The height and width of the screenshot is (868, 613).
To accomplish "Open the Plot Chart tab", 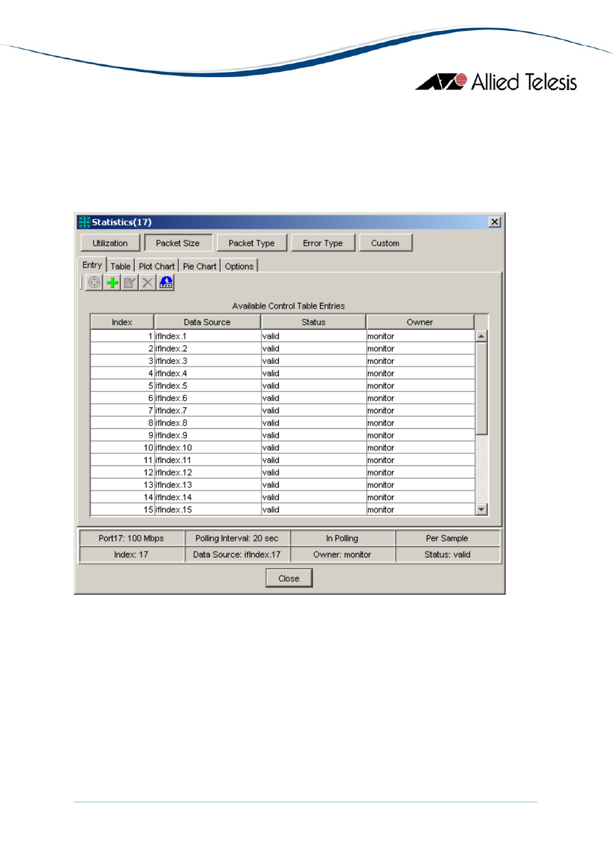I will pos(157,266).
